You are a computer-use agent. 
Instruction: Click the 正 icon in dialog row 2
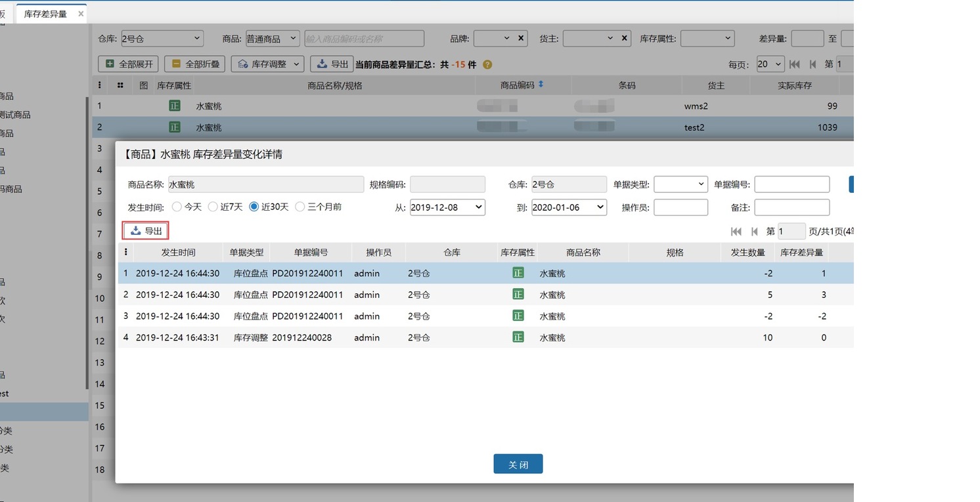(x=518, y=295)
